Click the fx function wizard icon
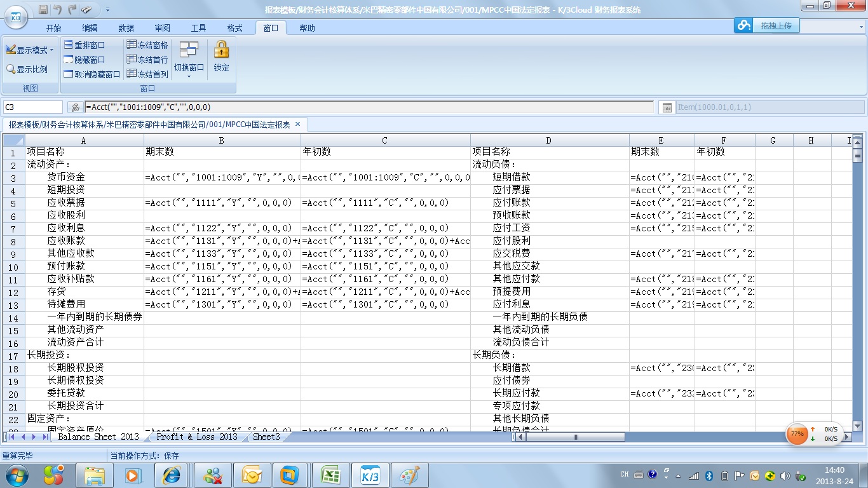 coord(76,107)
